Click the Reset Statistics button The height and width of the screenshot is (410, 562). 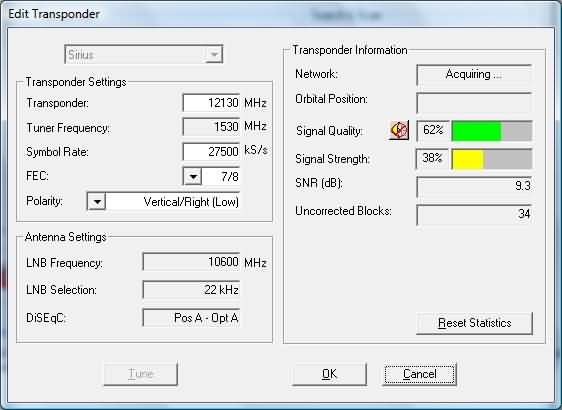click(x=474, y=323)
